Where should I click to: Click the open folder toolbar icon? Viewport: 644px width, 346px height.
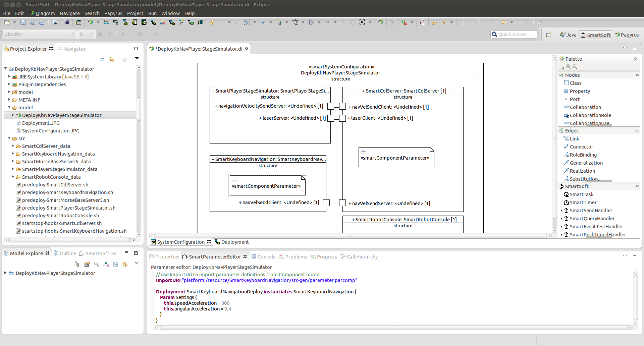pos(434,22)
